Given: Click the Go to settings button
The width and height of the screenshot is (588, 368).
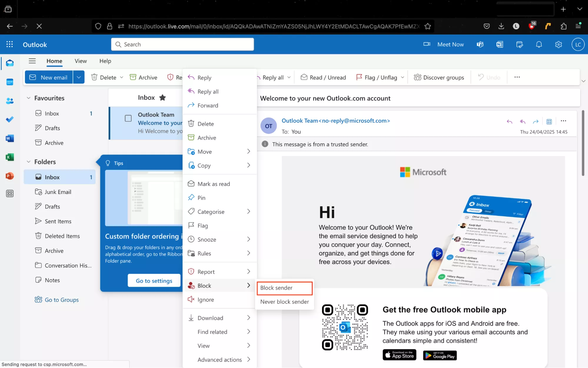Looking at the screenshot, I should [x=154, y=281].
